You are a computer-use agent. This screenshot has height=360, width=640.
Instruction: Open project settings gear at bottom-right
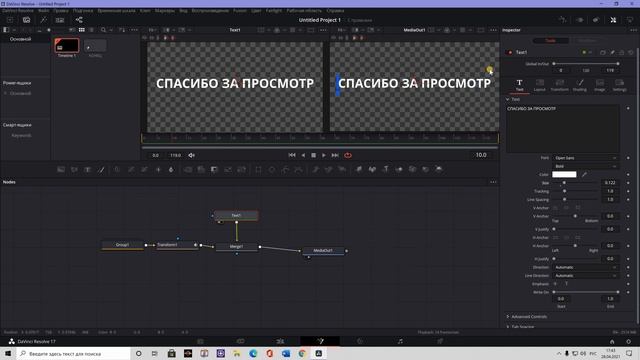629,341
